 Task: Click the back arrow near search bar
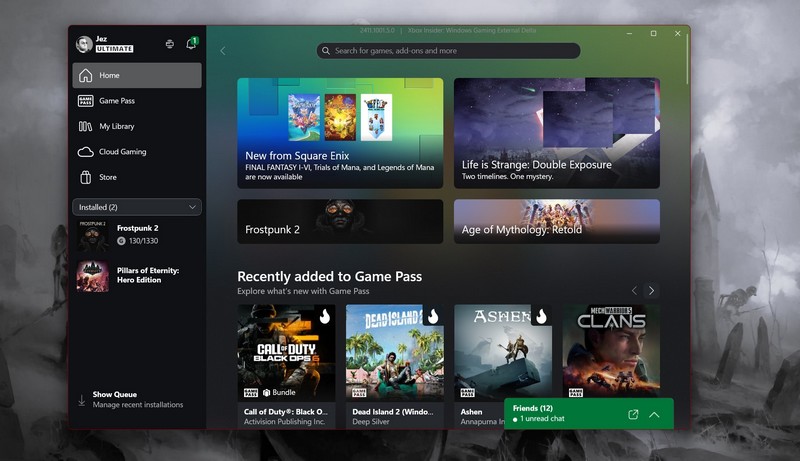pos(223,51)
